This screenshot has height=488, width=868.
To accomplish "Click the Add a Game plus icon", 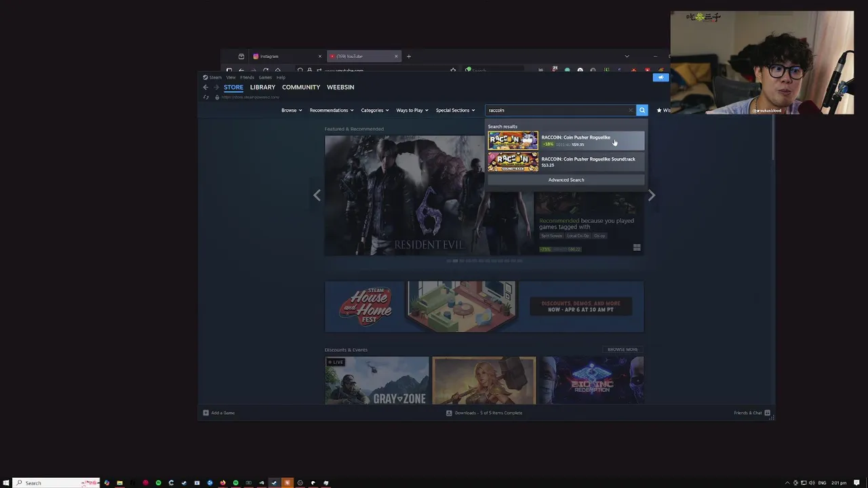I will (205, 413).
